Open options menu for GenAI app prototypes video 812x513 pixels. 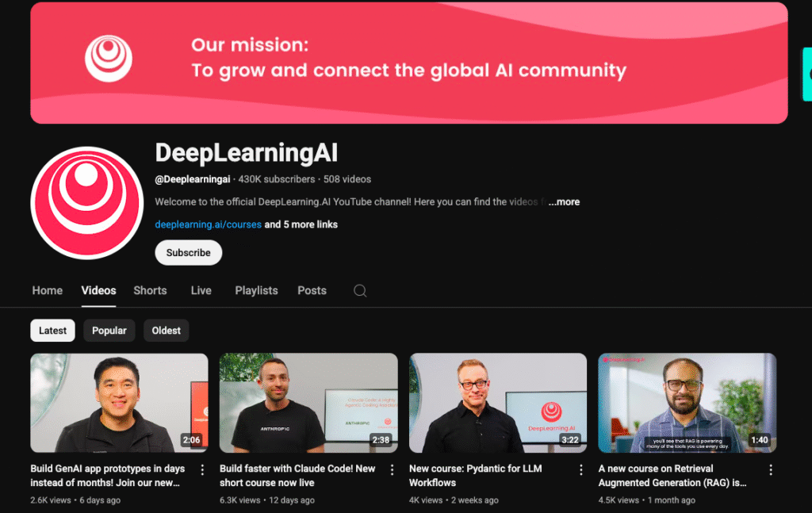pos(202,469)
